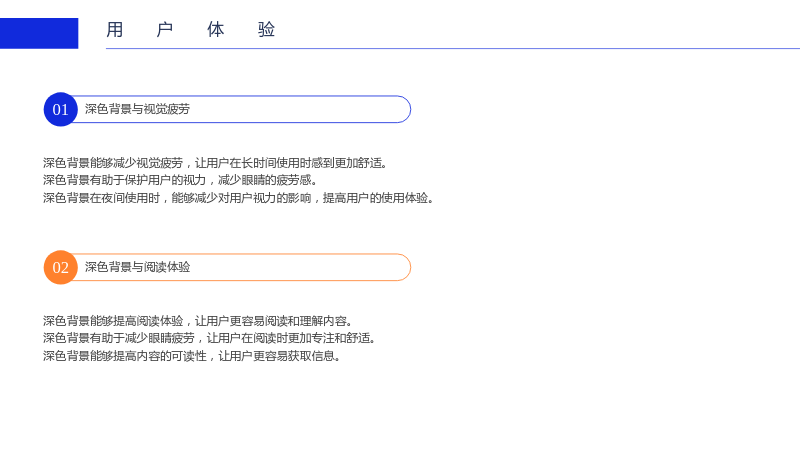Select the character 户 in the title
Screen dimensions: 800x450
click(165, 30)
